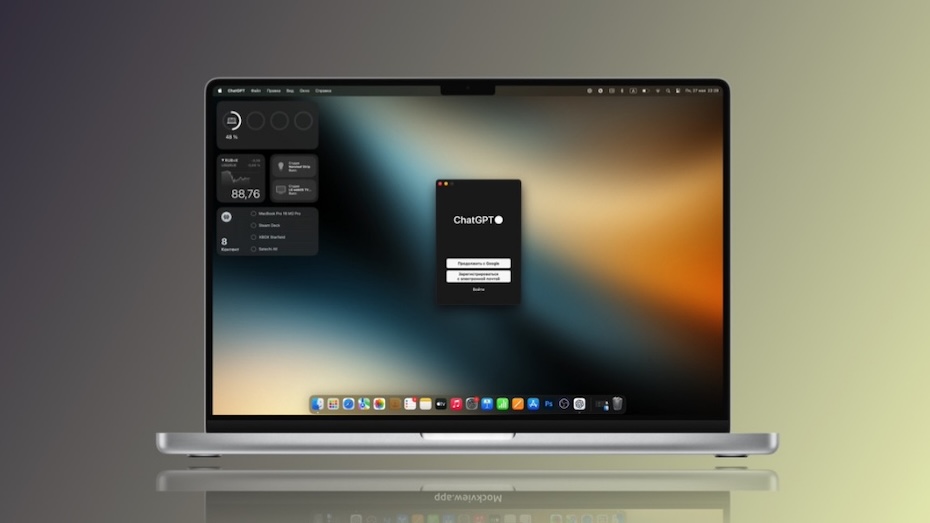The image size is (930, 523).
Task: Open Maps from the Dock
Action: (364, 404)
